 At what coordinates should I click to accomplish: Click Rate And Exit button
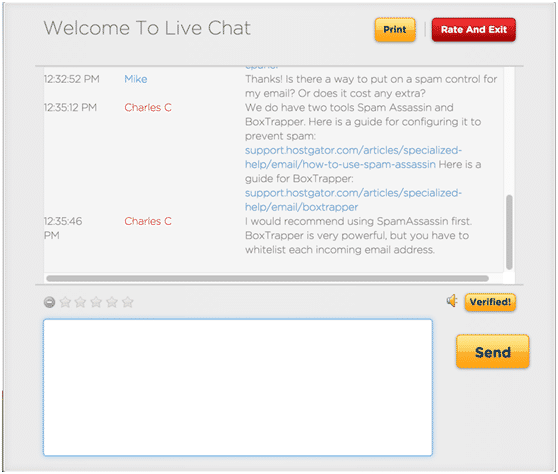(474, 30)
